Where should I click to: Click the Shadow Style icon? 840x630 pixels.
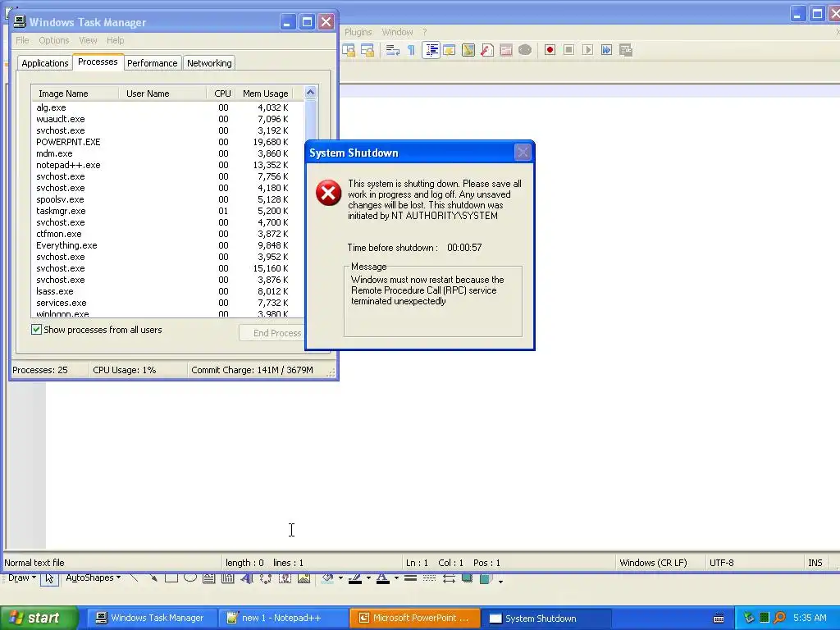click(467, 578)
